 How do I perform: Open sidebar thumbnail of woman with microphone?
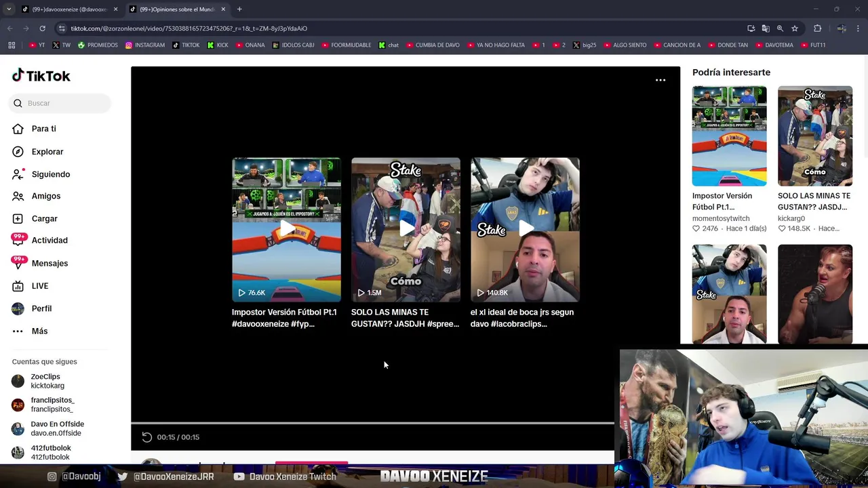pyautogui.click(x=814, y=294)
